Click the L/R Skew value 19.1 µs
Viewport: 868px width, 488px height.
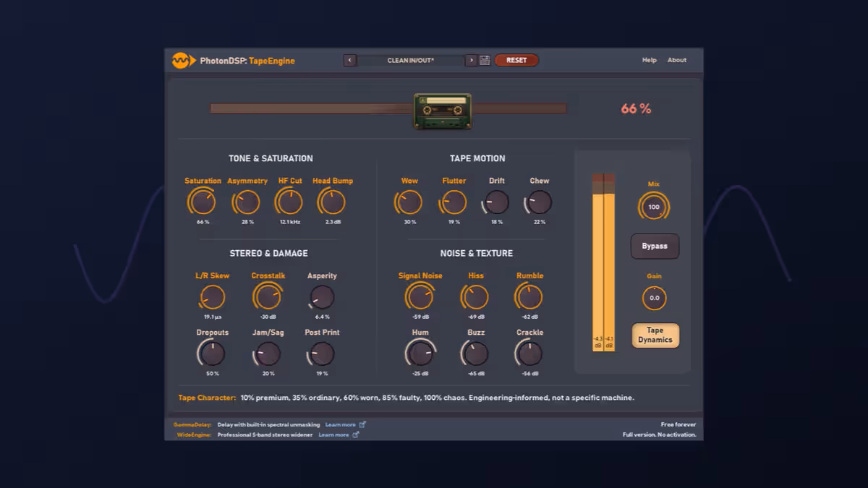click(x=212, y=317)
